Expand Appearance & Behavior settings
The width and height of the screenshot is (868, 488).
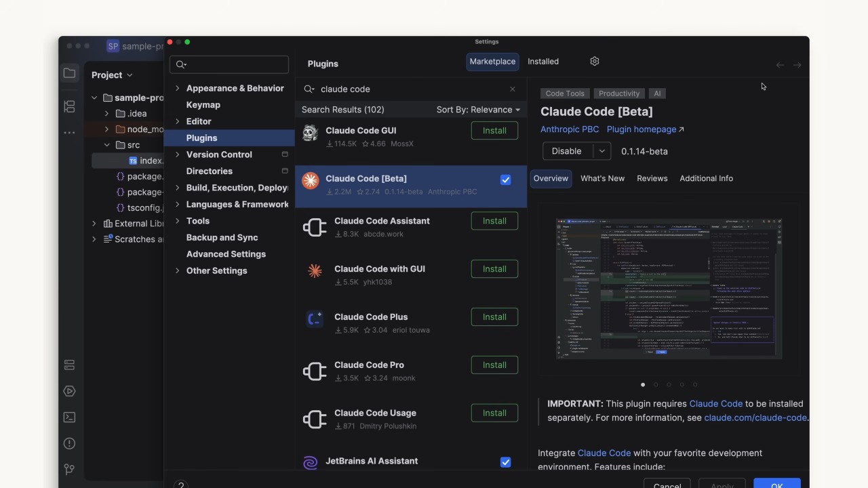pos(178,88)
